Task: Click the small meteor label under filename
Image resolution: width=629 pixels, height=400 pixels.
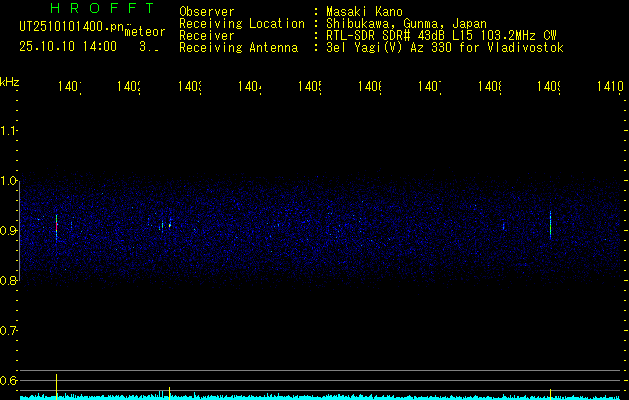Action: click(144, 31)
